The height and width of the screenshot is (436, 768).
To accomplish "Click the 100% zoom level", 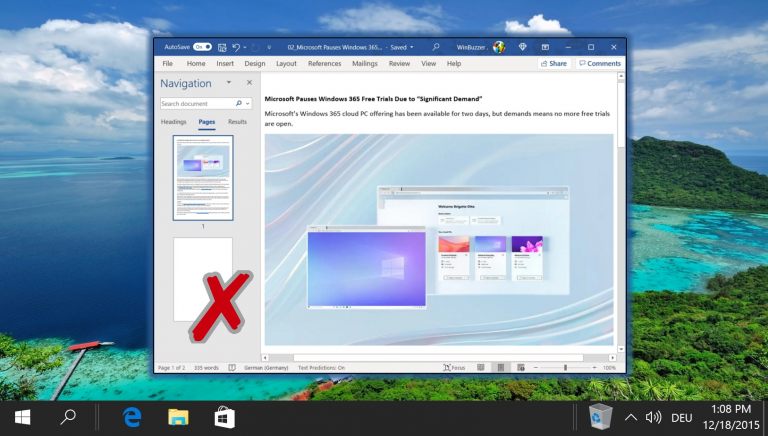I will click(x=609, y=368).
